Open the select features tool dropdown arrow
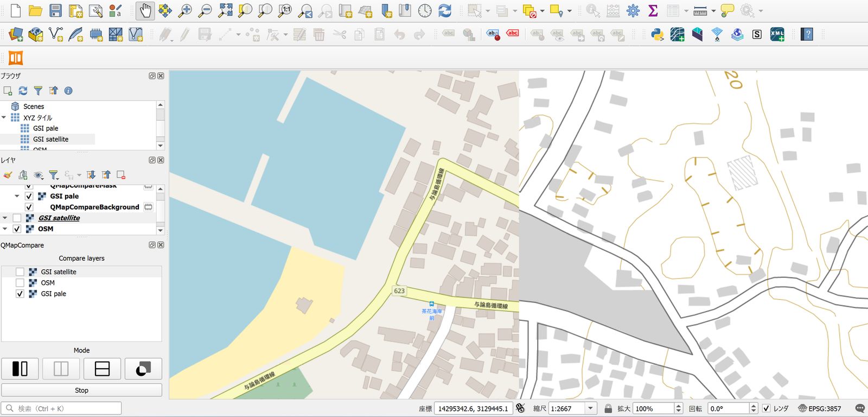The width and height of the screenshot is (868, 417). click(x=488, y=11)
